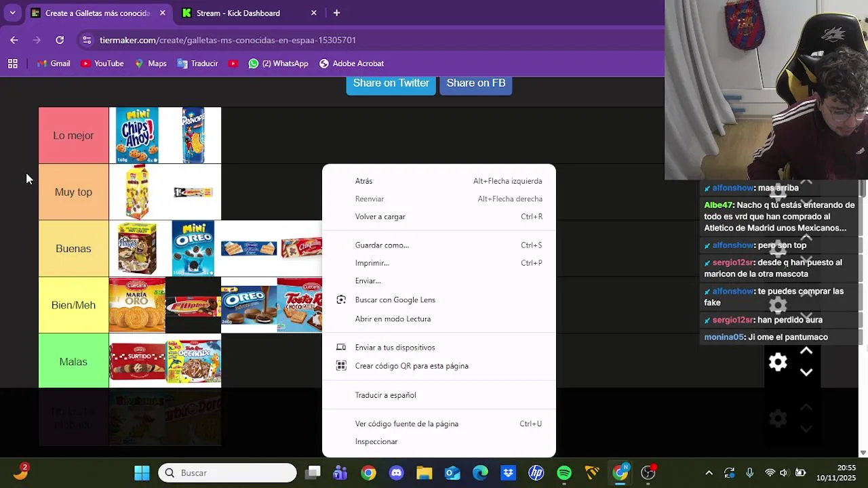Open the volume icon in system tray

point(785,473)
